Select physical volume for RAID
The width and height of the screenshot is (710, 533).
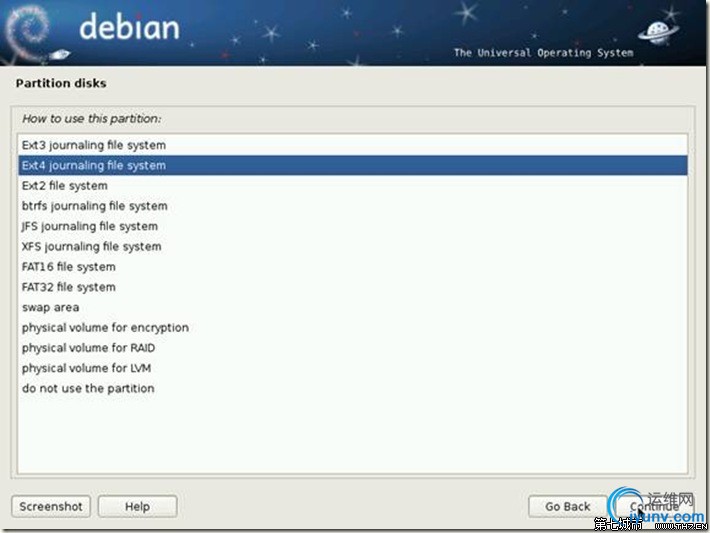pyautogui.click(x=353, y=348)
